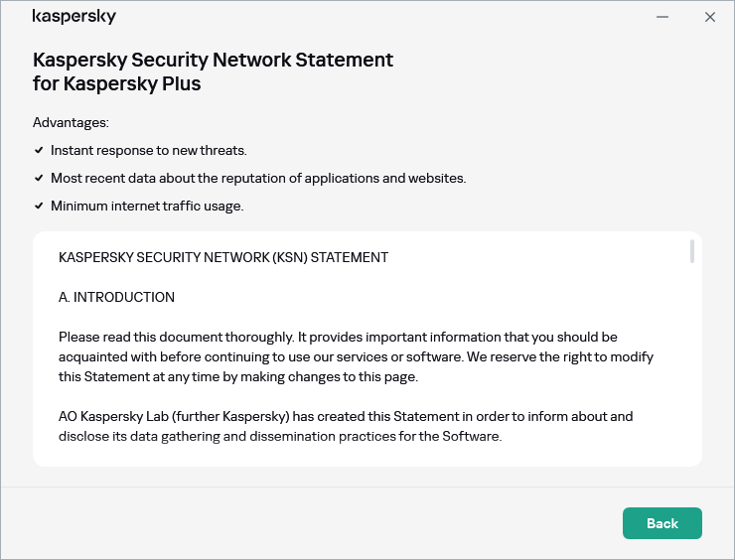
Task: Click checkmark beside 'Instant response to new threats'
Action: pyautogui.click(x=39, y=150)
